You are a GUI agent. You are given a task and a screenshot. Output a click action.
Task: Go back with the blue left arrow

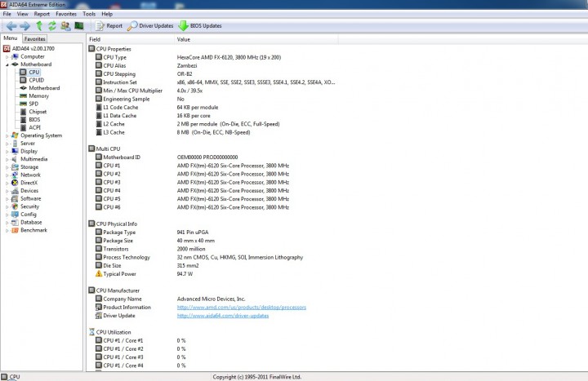tap(11, 26)
